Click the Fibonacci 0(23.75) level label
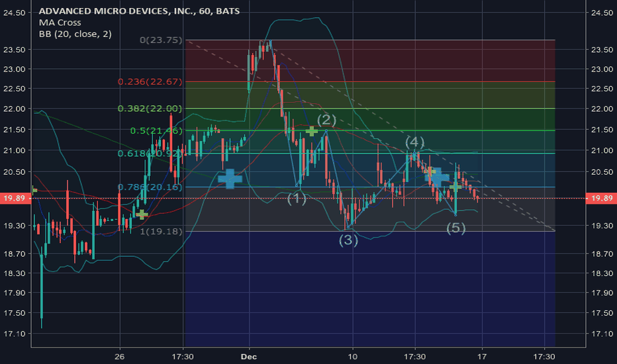Image resolution: width=617 pixels, height=364 pixels. click(161, 40)
